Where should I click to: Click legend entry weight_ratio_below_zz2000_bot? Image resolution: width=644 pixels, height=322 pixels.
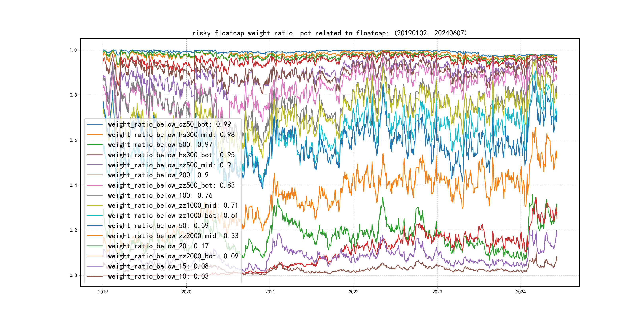tap(173, 256)
